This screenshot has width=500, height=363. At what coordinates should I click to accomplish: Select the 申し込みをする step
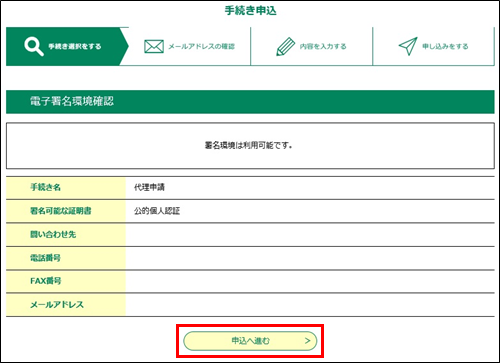(x=433, y=46)
